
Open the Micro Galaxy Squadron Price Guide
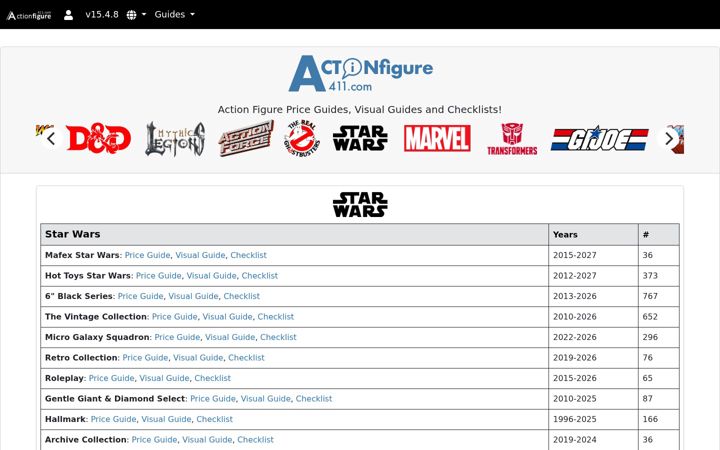tap(177, 337)
